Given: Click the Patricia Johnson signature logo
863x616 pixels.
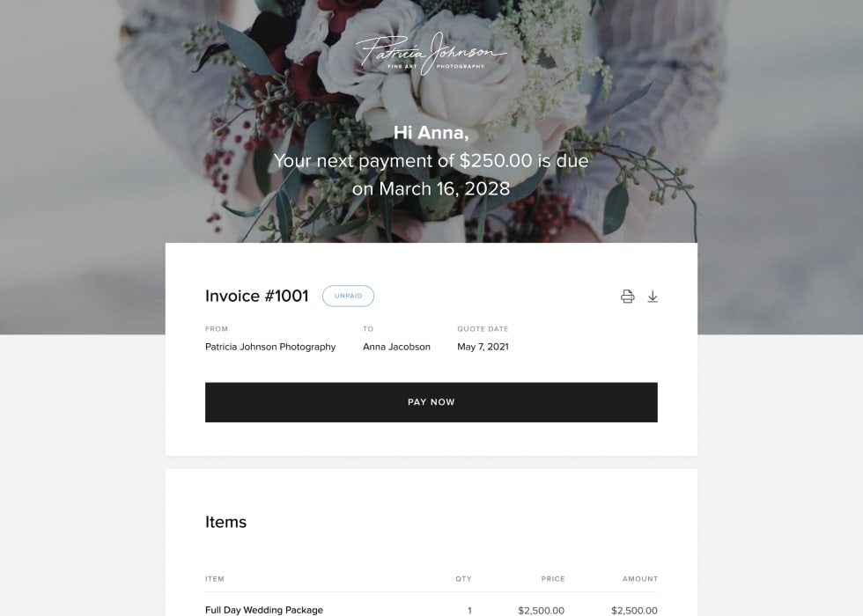Looking at the screenshot, I should click(431, 54).
